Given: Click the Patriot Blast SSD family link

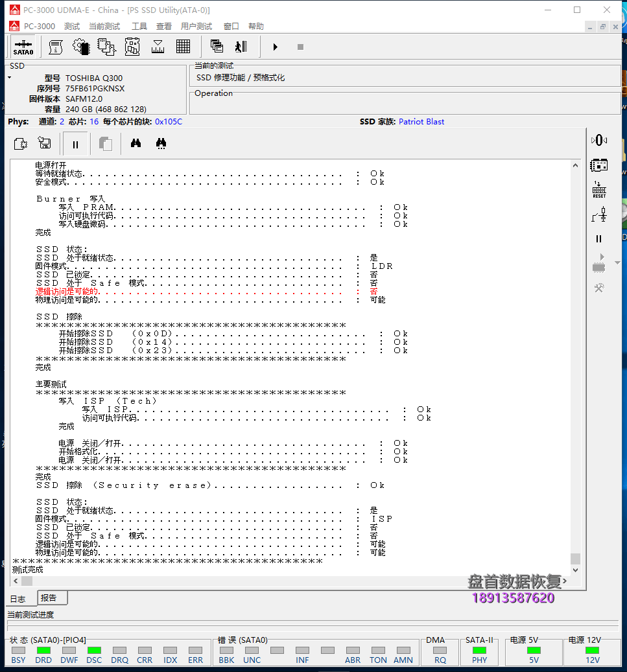Looking at the screenshot, I should tap(421, 122).
